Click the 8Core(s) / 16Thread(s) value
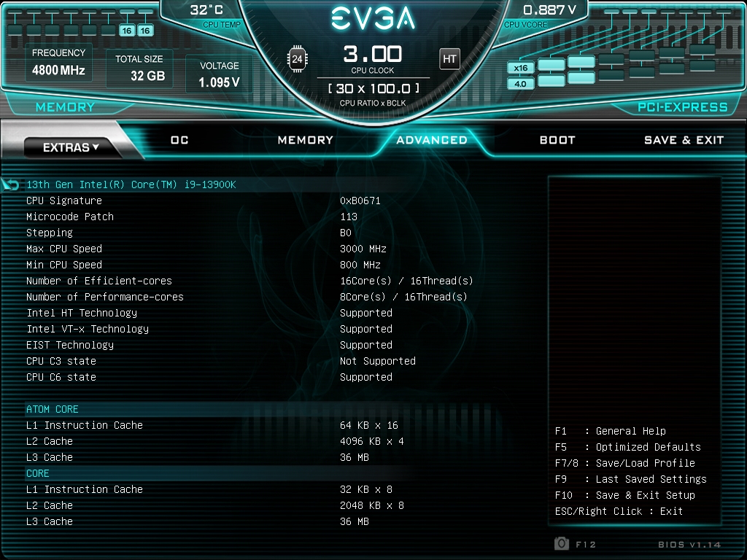The image size is (747, 560). [403, 297]
